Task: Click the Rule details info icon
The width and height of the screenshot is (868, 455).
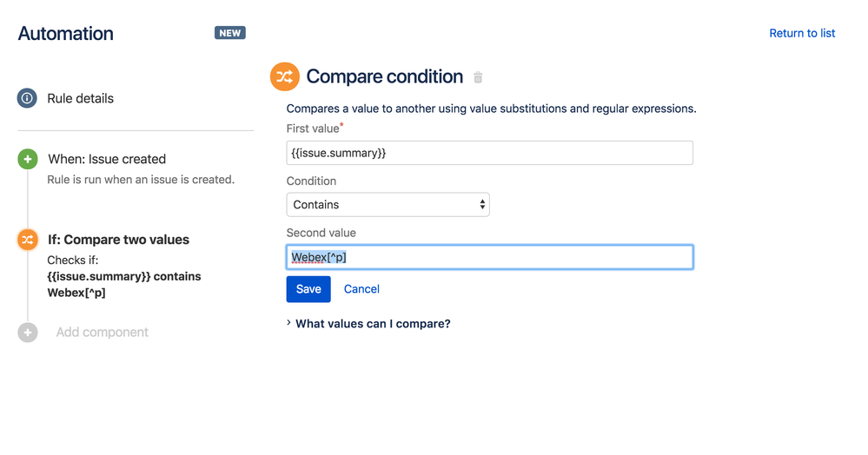Action: pos(27,98)
